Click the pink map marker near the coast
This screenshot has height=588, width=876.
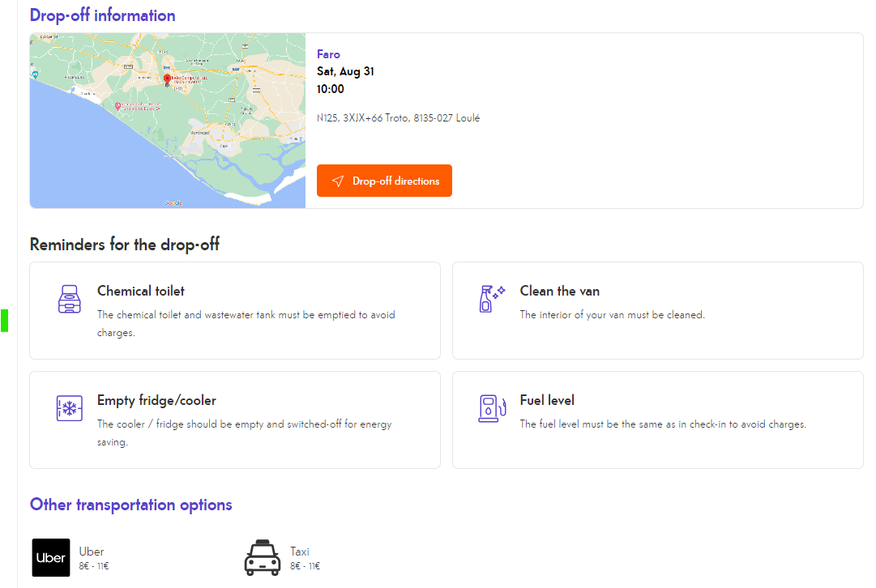[x=118, y=106]
